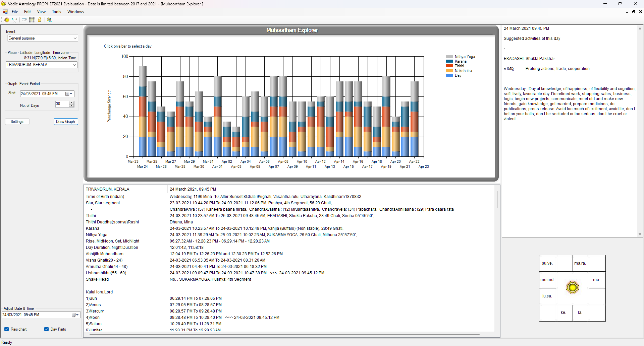The image size is (644, 346).
Task: Click the Nakshatra legend orange swatch
Action: pyautogui.click(x=449, y=71)
